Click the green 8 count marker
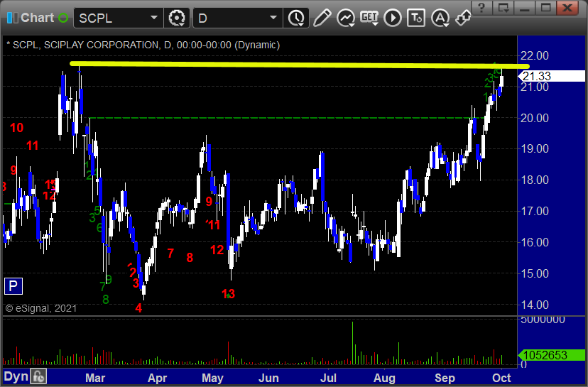The width and height of the screenshot is (588, 387). [106, 300]
